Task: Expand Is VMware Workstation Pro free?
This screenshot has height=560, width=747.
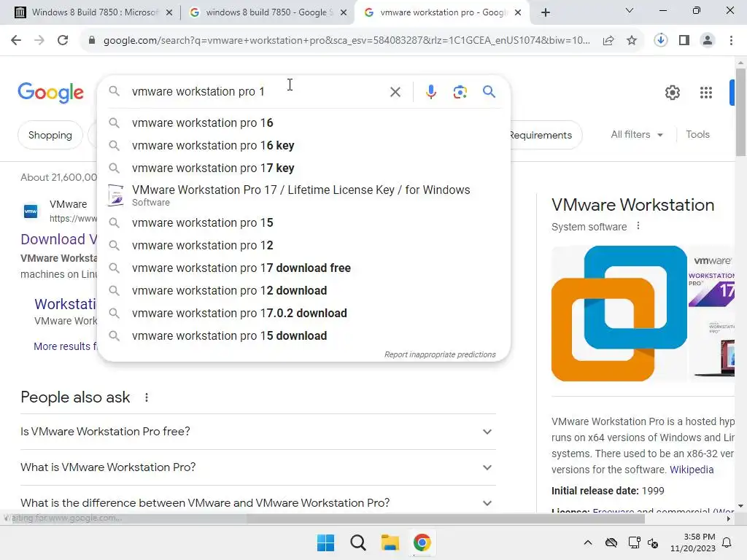Action: (258, 432)
